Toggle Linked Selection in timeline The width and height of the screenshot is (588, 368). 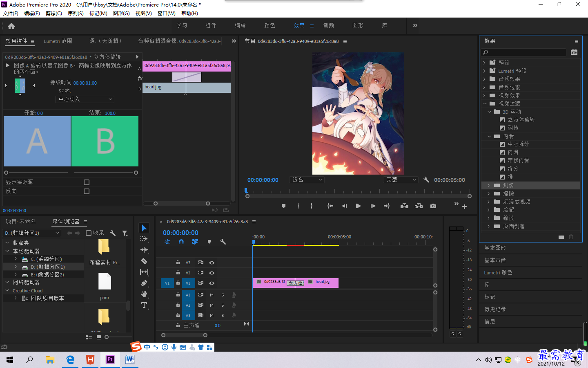tap(195, 242)
